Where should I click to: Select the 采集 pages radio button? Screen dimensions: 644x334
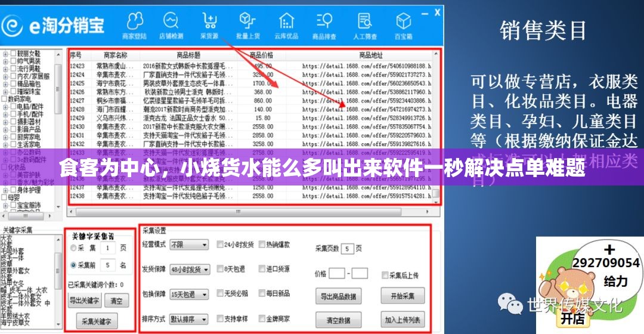(73, 248)
